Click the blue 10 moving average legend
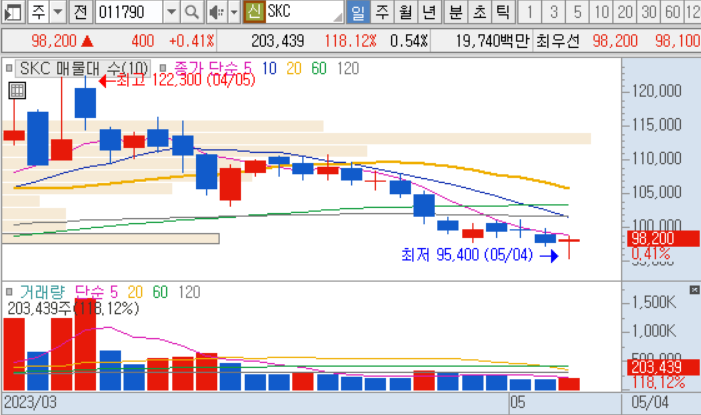This screenshot has height=415, width=701. click(269, 68)
